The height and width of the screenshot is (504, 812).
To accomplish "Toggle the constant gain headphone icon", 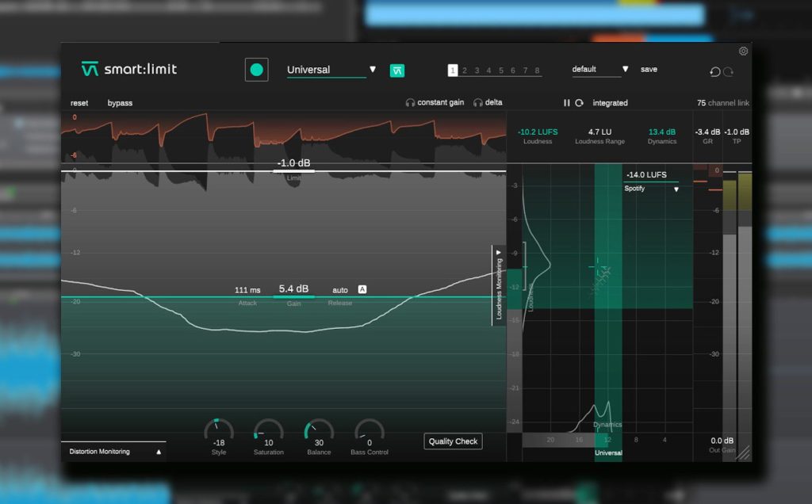I will (410, 103).
